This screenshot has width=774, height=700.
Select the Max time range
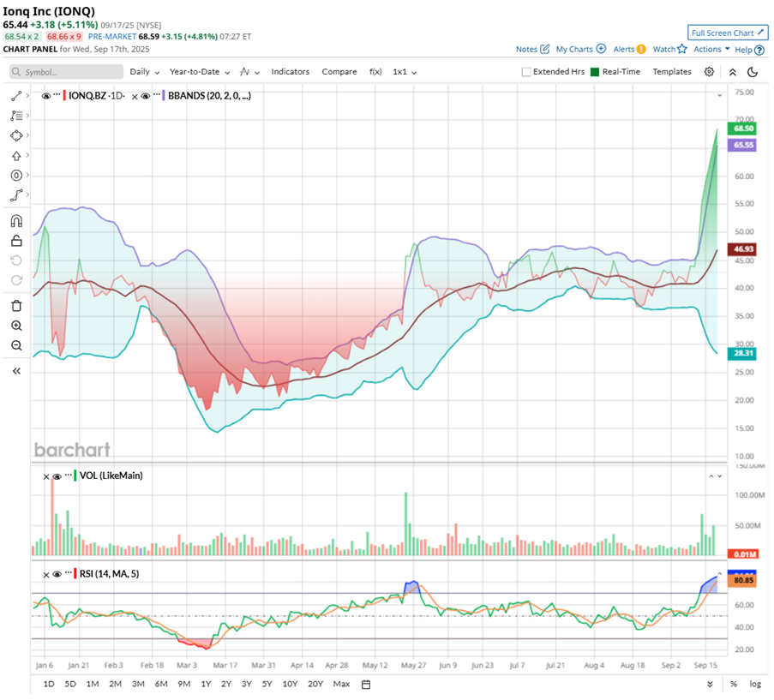[342, 685]
